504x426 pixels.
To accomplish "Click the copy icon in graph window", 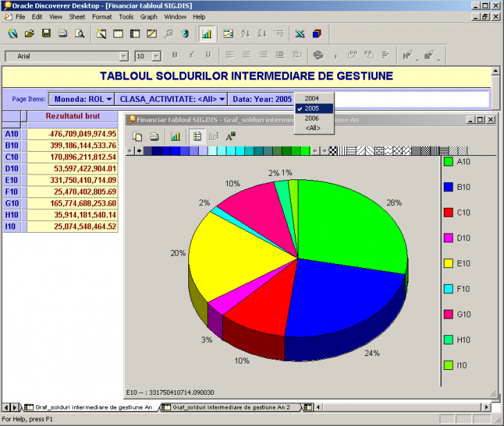I will 138,136.
